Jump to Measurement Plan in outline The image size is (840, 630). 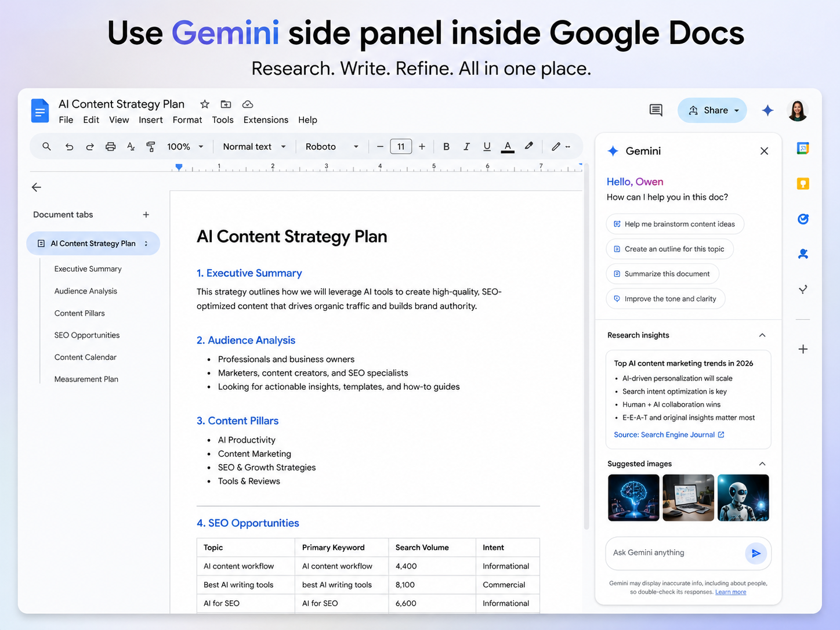click(x=86, y=379)
